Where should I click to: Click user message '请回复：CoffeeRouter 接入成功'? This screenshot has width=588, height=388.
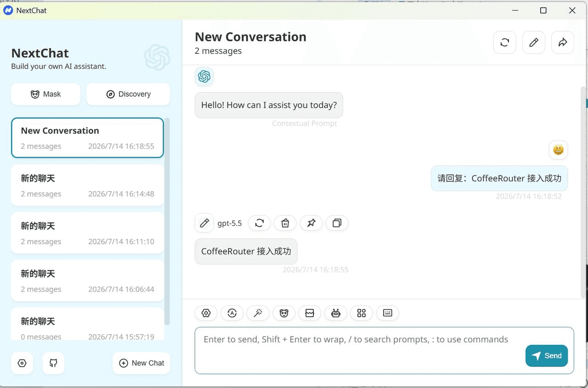(x=499, y=178)
